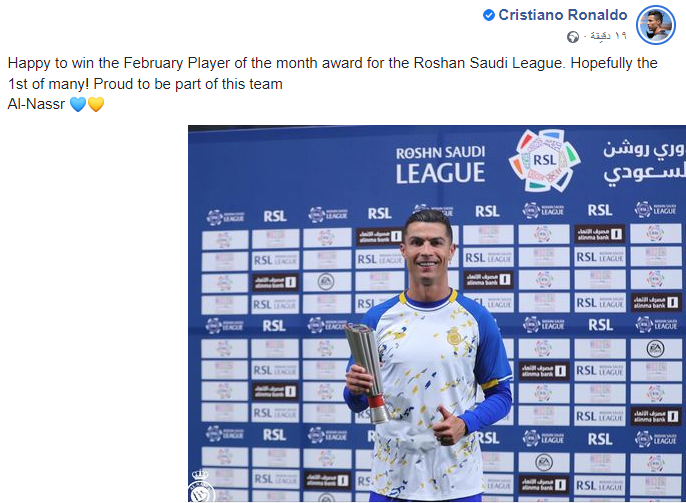Click the thumbs-up hand in the photo

pos(446,427)
